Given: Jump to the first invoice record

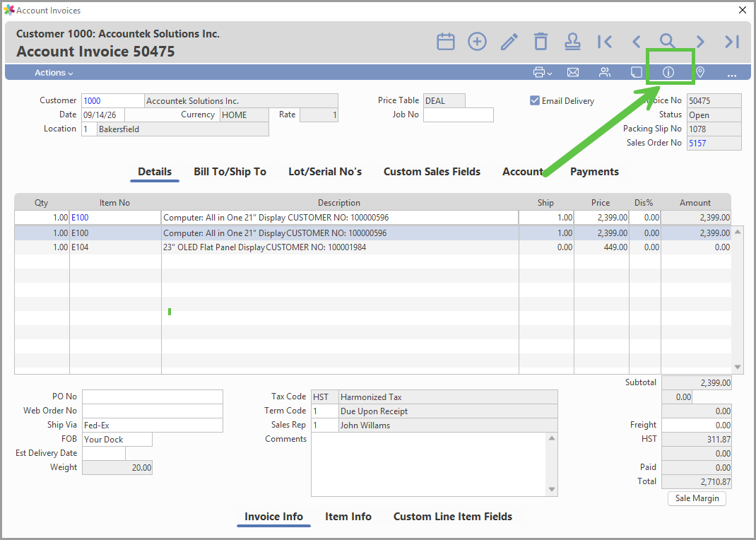Looking at the screenshot, I should point(605,42).
